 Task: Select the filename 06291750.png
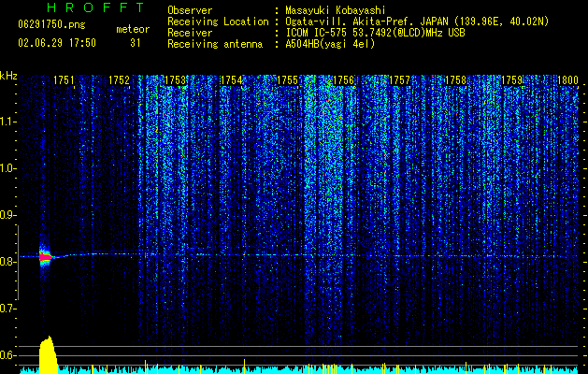[51, 25]
